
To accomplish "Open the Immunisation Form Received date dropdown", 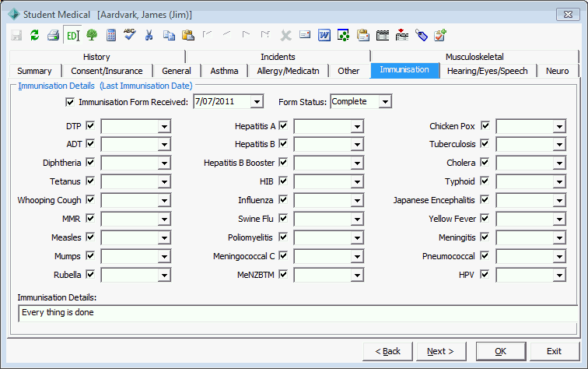I will (257, 102).
